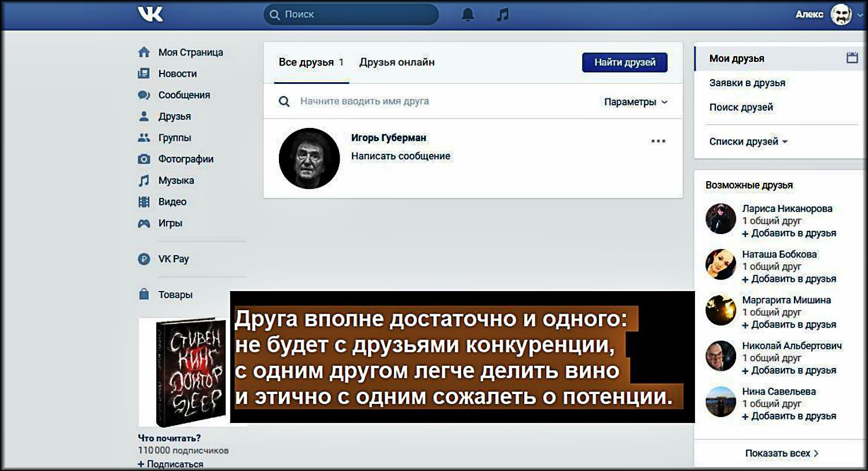
Task: Select the Все друзья tab
Action: (x=311, y=62)
